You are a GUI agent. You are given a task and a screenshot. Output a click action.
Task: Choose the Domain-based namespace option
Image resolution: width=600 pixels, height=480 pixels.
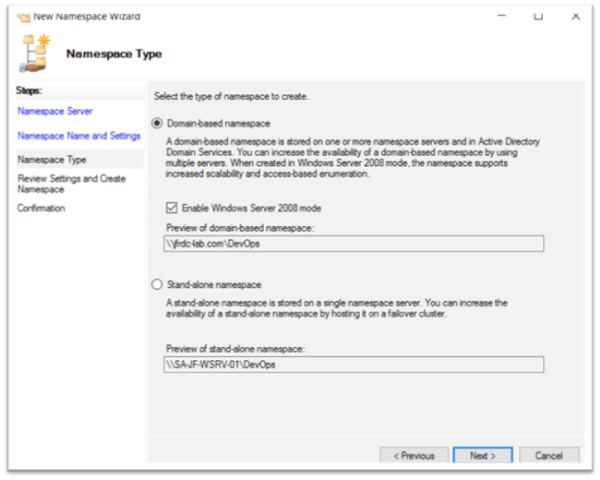(157, 122)
